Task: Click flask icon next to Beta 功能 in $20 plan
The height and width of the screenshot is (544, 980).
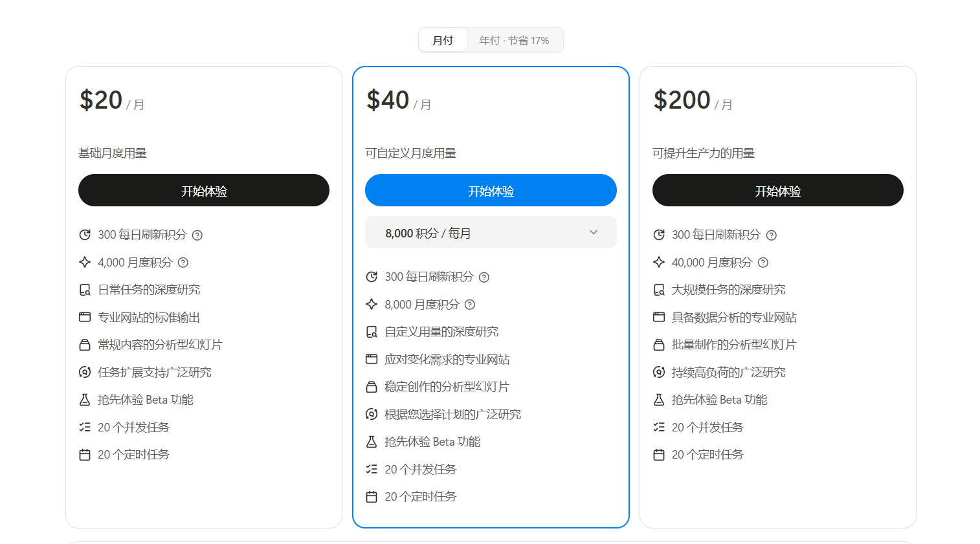Action: (x=85, y=400)
